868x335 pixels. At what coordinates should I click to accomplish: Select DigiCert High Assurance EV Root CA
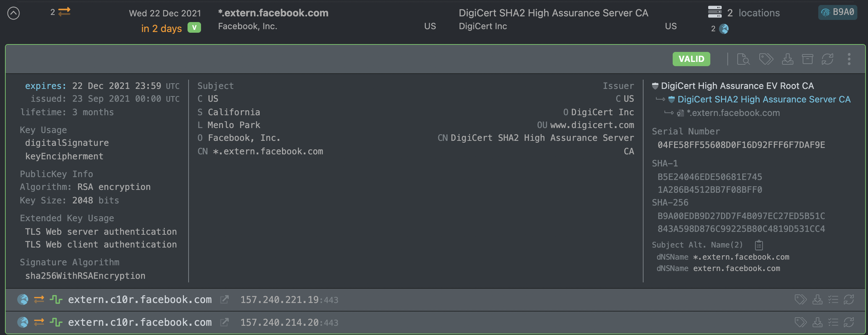[737, 86]
